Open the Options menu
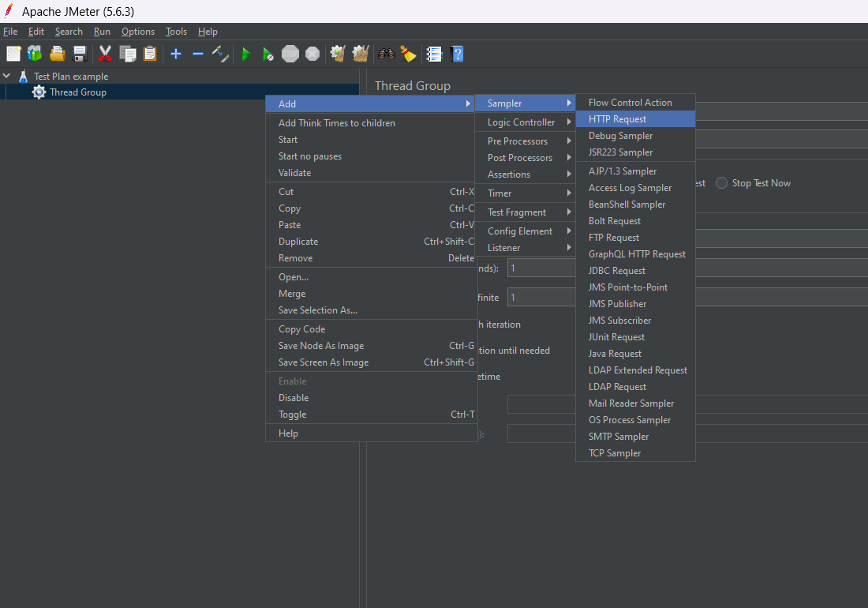Viewport: 868px width, 608px height. (x=138, y=31)
